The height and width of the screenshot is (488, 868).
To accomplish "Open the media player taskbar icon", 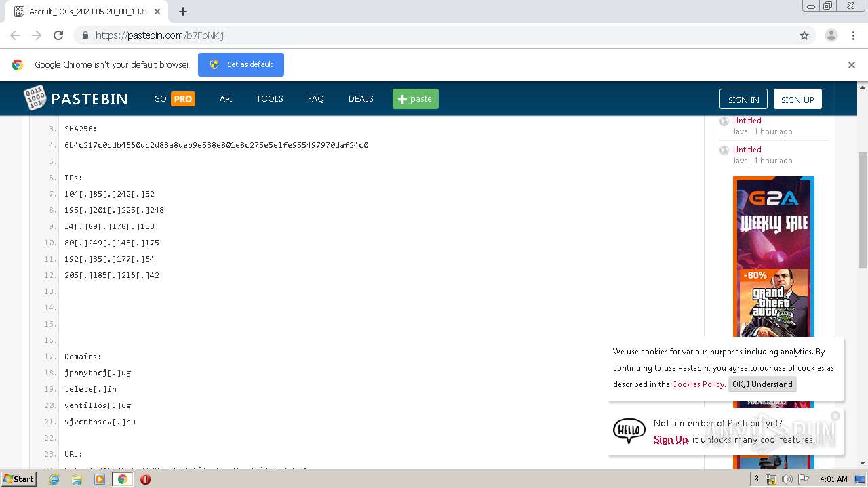I will point(100,479).
